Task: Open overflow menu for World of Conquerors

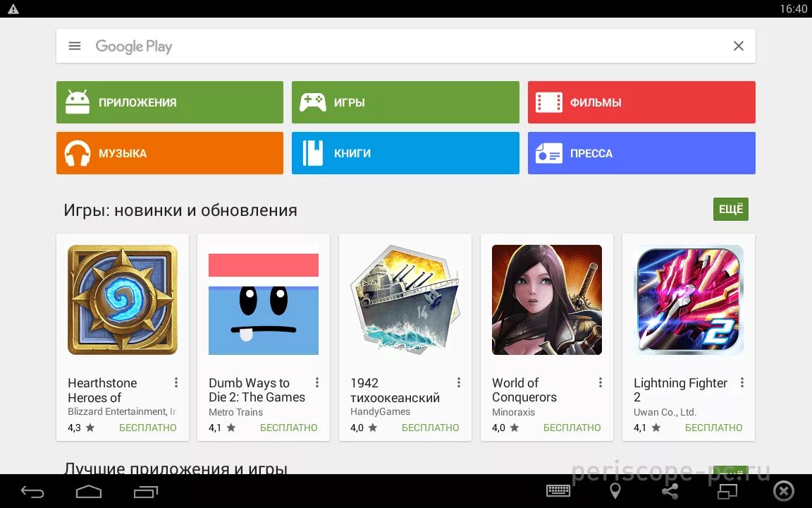Action: pos(601,382)
